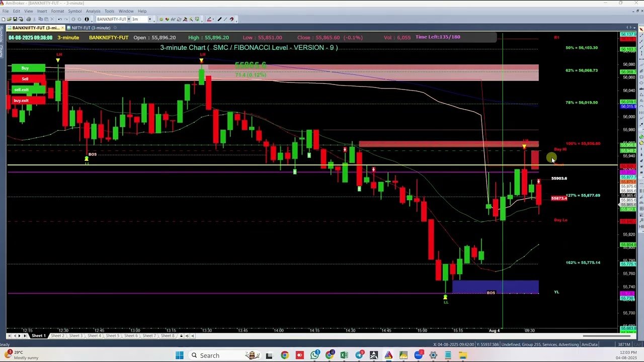Viewport: 644px width, 362px height.
Task: Click the red buy.exit button
Action: click(22, 101)
